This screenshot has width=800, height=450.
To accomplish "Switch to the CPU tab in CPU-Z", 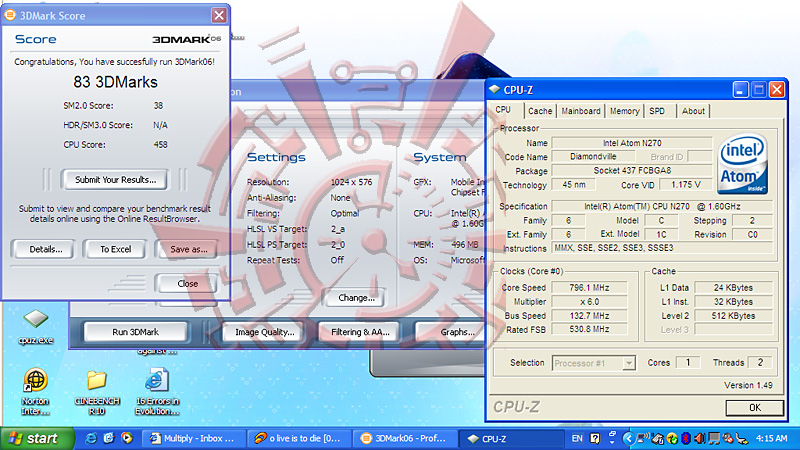I will (x=503, y=110).
